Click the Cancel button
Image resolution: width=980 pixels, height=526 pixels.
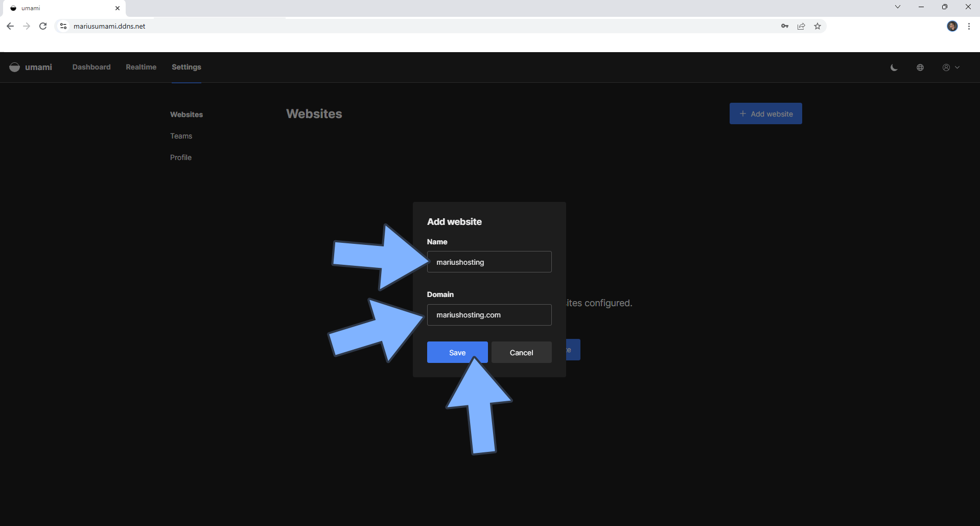point(522,352)
